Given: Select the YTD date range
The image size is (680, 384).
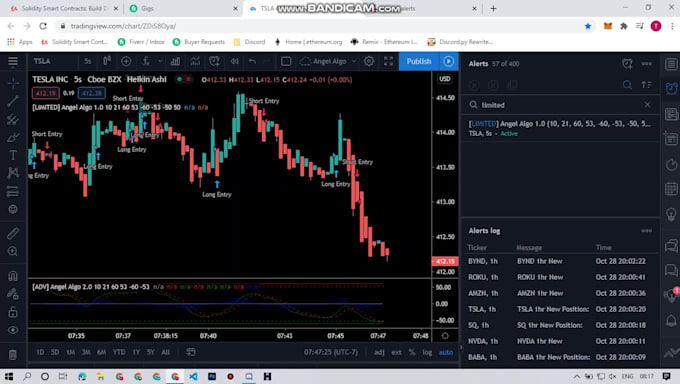Looking at the screenshot, I should (x=119, y=352).
